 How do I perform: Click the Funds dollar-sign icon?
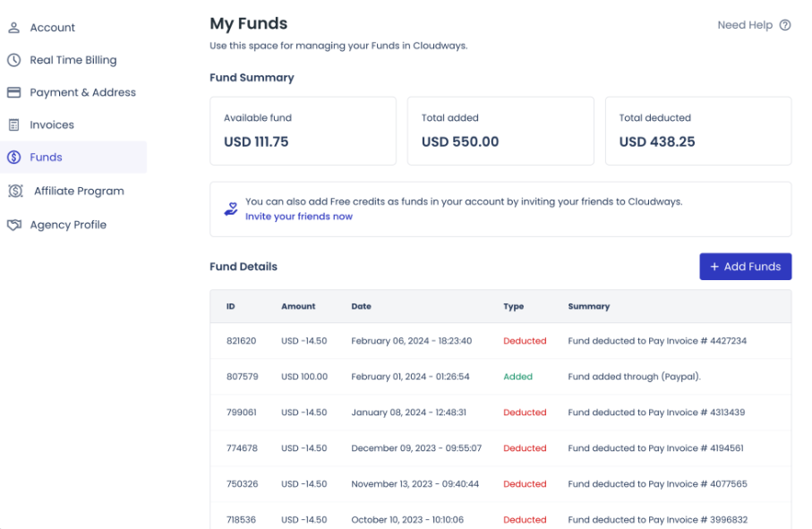[13, 158]
